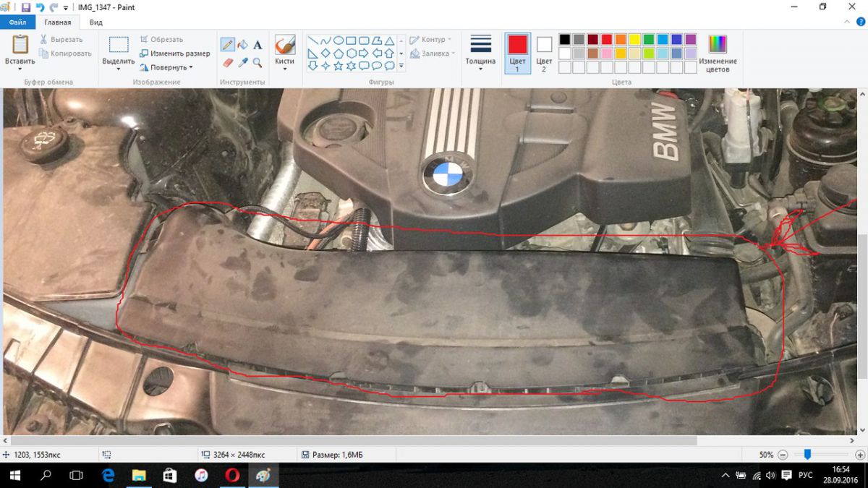The height and width of the screenshot is (488, 868).
Task: Select the Polygon shape
Action: point(377,40)
